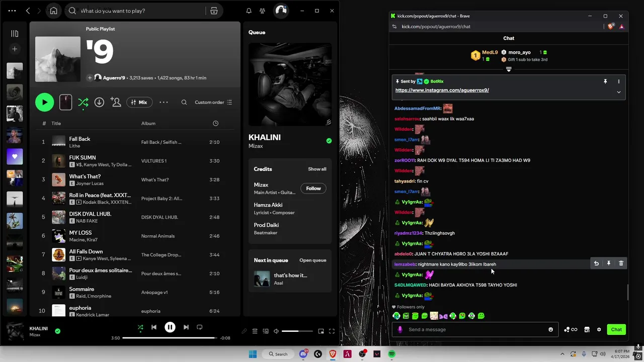
Task: Open the Kick chat shop icon
Action: pos(587,329)
